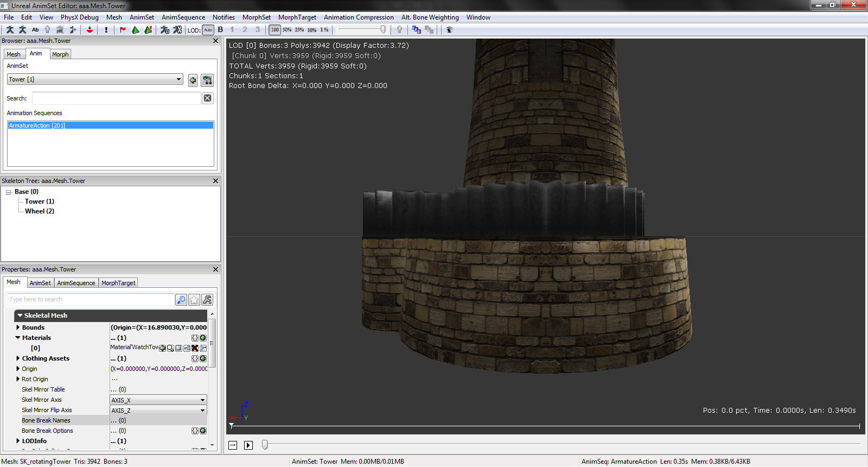Clear the animation search field

[x=207, y=98]
